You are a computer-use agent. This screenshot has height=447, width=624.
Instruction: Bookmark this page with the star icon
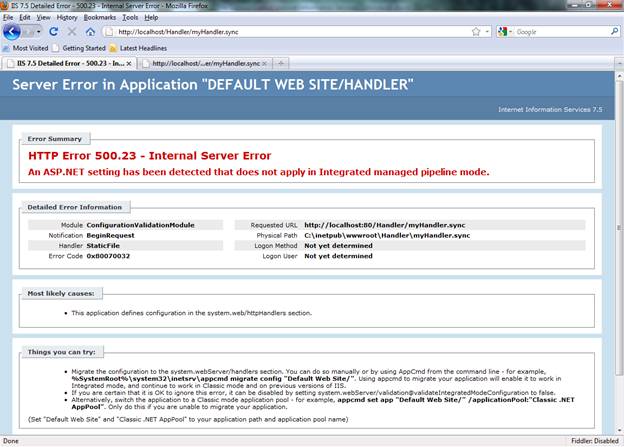pyautogui.click(x=476, y=32)
